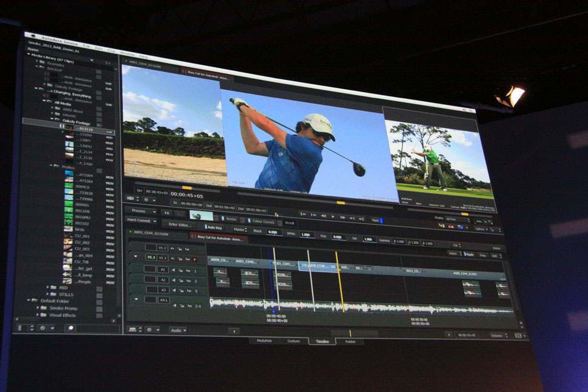Click the FX button
Image resolution: width=588 pixels, height=392 pixels.
[x=167, y=213]
